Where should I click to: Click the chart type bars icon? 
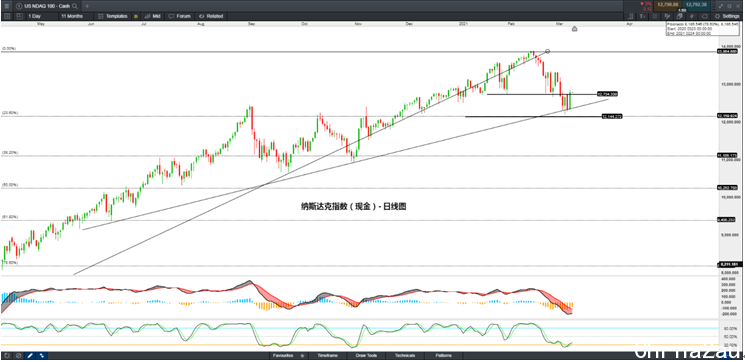630,16
